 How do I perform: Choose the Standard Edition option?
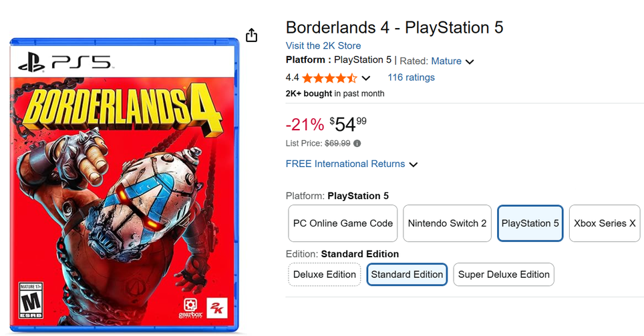tap(407, 275)
